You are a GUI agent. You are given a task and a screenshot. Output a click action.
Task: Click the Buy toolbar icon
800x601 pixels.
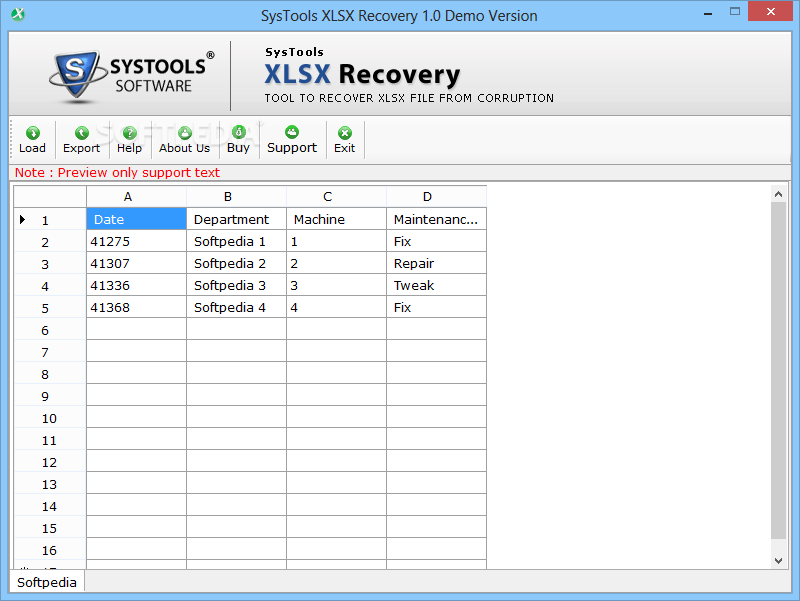[238, 140]
